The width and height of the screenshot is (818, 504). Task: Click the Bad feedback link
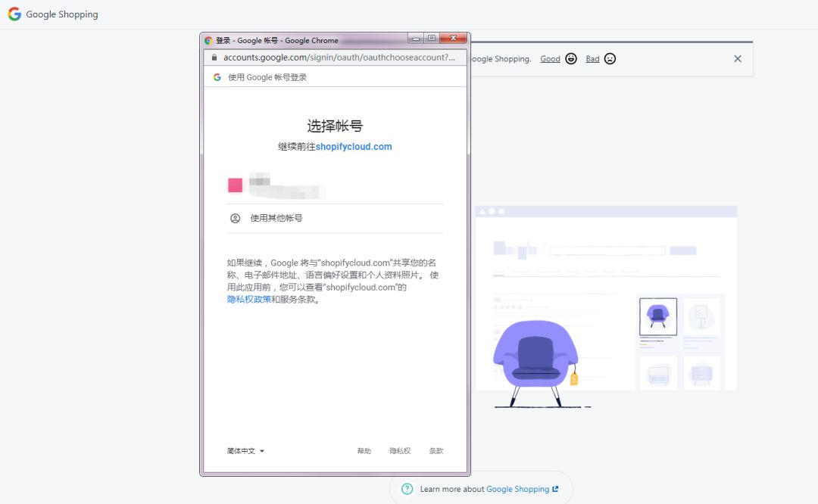pos(592,59)
